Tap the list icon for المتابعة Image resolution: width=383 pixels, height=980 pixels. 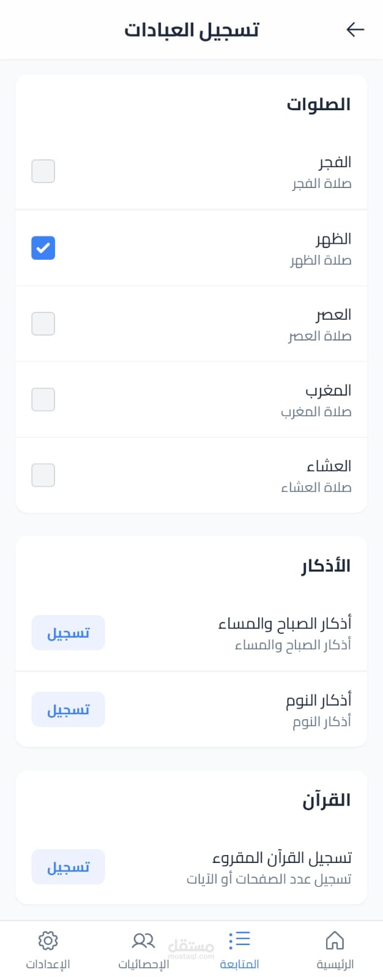[239, 940]
